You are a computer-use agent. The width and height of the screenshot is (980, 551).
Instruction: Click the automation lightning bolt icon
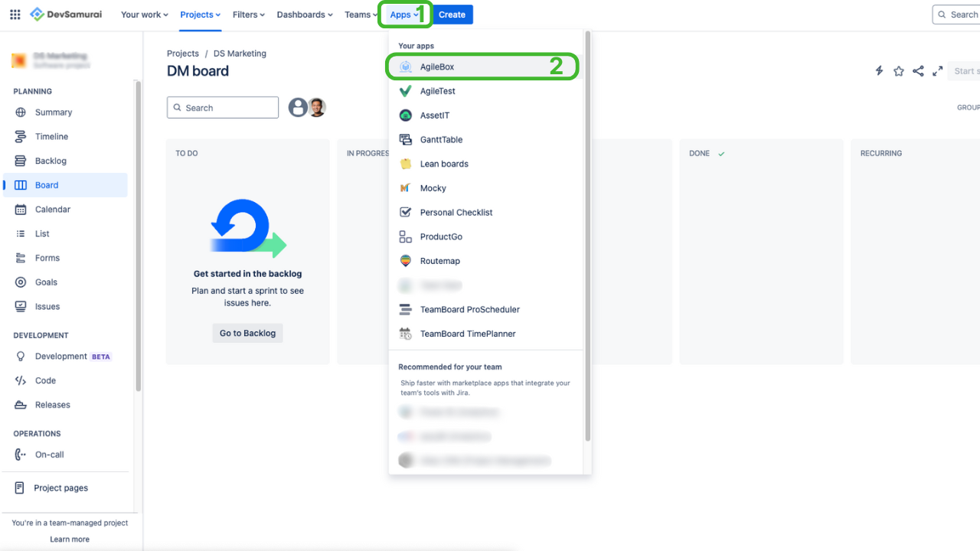(x=879, y=71)
